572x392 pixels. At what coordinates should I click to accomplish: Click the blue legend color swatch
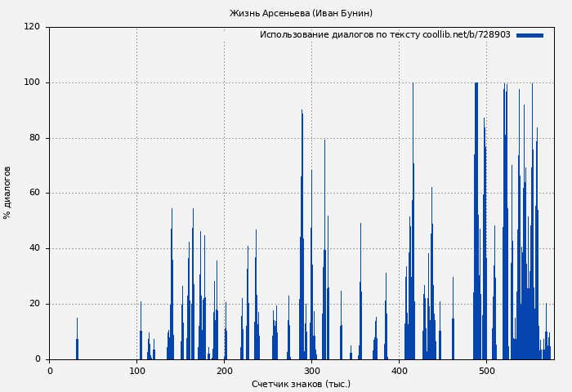[530, 35]
